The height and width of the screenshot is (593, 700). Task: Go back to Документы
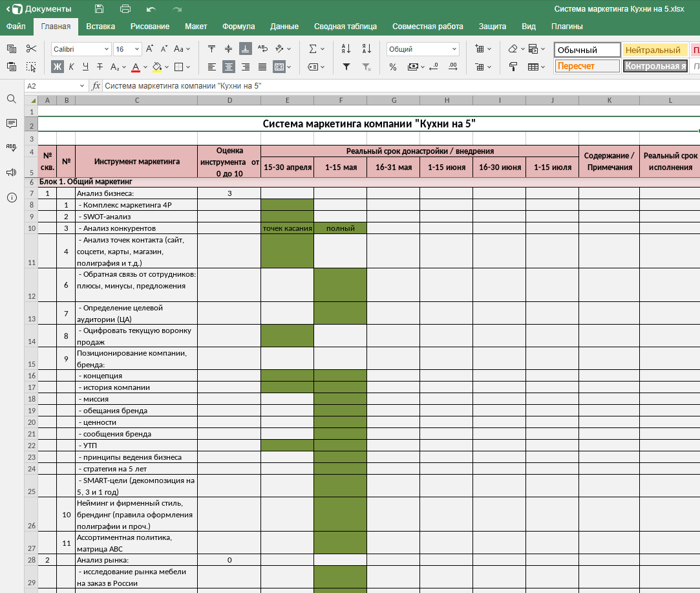click(39, 9)
